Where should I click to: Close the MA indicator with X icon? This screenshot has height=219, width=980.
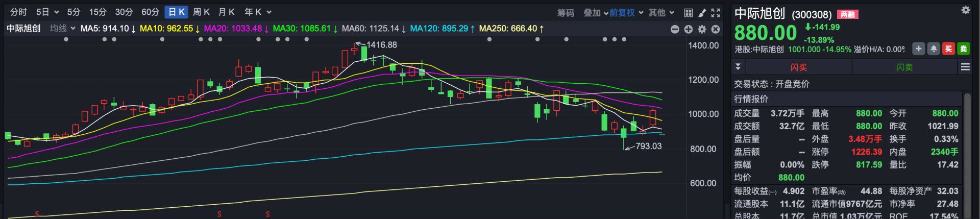tap(716, 29)
